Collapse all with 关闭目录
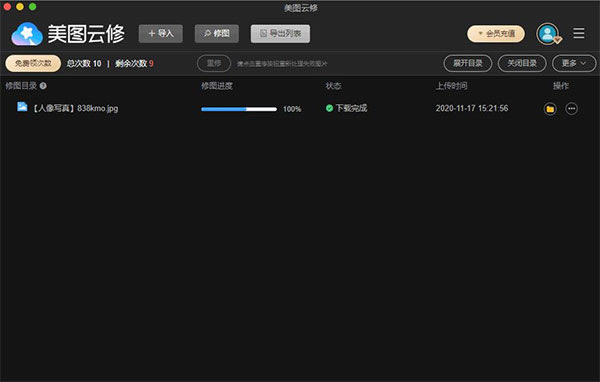 click(522, 63)
